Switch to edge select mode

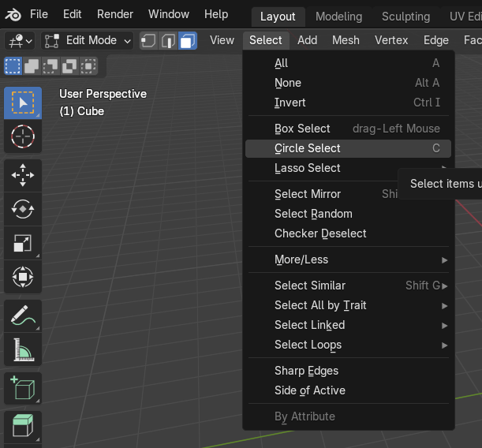(168, 40)
